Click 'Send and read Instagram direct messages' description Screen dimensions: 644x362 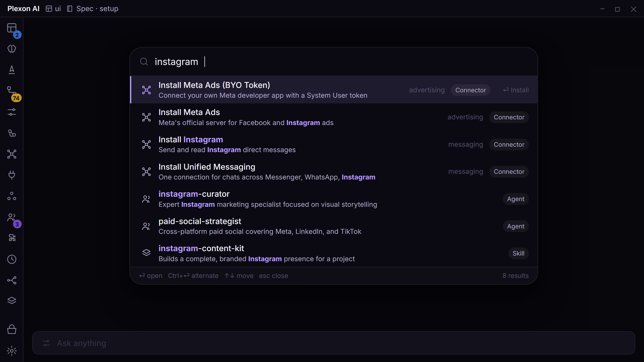point(227,150)
